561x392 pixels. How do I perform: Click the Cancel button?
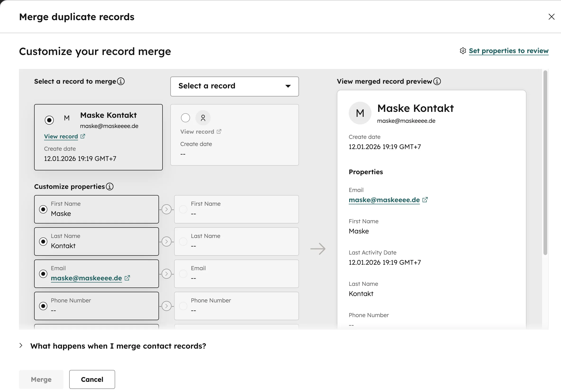coord(92,379)
